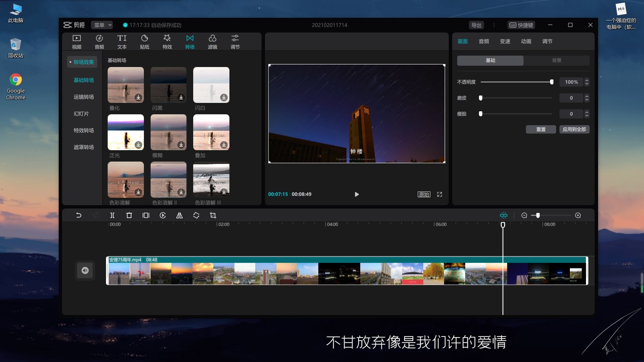
Task: Click the delete trash icon in timeline toolbar
Action: pos(129,215)
